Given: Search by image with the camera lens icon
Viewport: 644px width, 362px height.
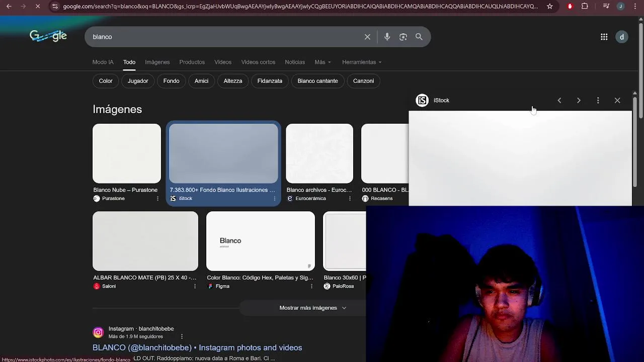Looking at the screenshot, I should click(403, 37).
